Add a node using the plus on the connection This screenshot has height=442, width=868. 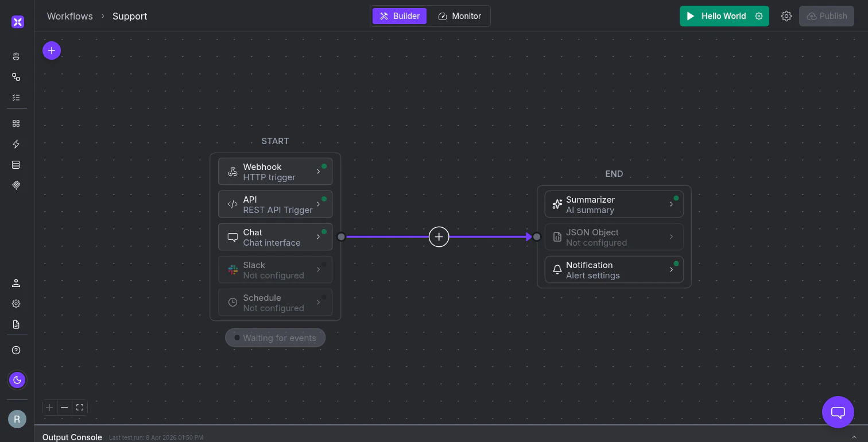coord(439,236)
